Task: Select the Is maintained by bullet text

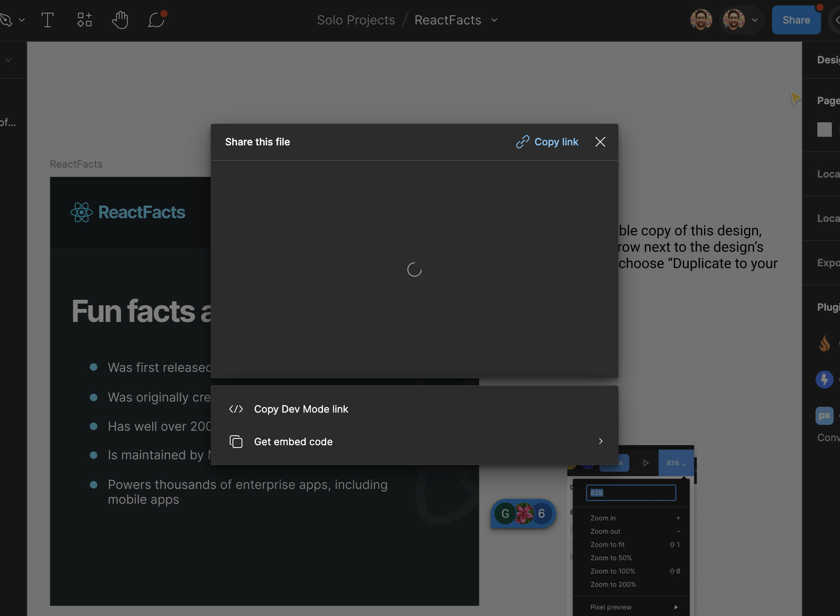Action: coord(159,455)
